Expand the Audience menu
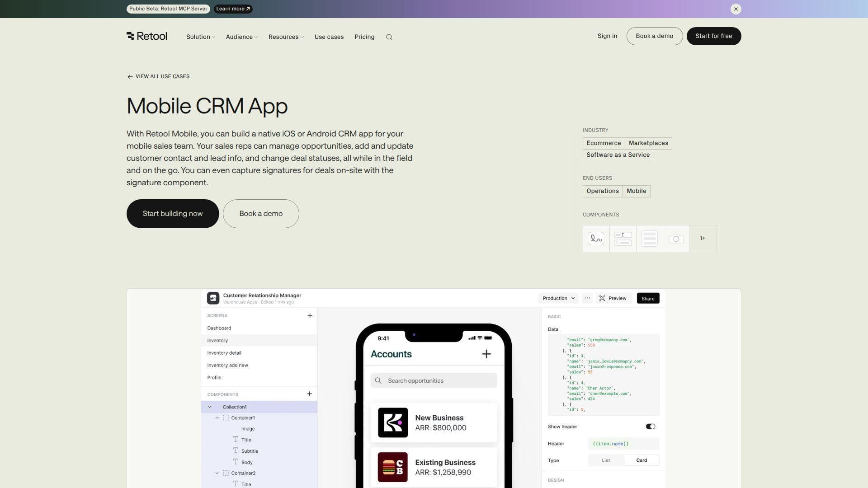This screenshot has height=488, width=868. pyautogui.click(x=242, y=37)
